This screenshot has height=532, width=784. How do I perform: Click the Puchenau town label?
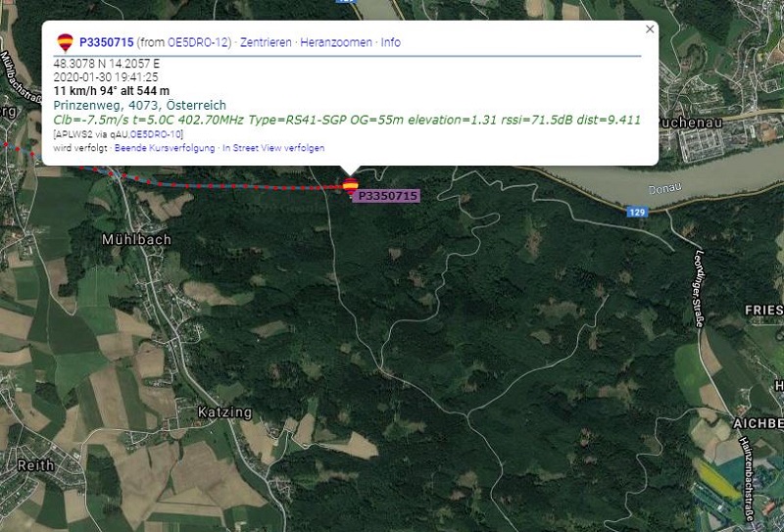[690, 122]
